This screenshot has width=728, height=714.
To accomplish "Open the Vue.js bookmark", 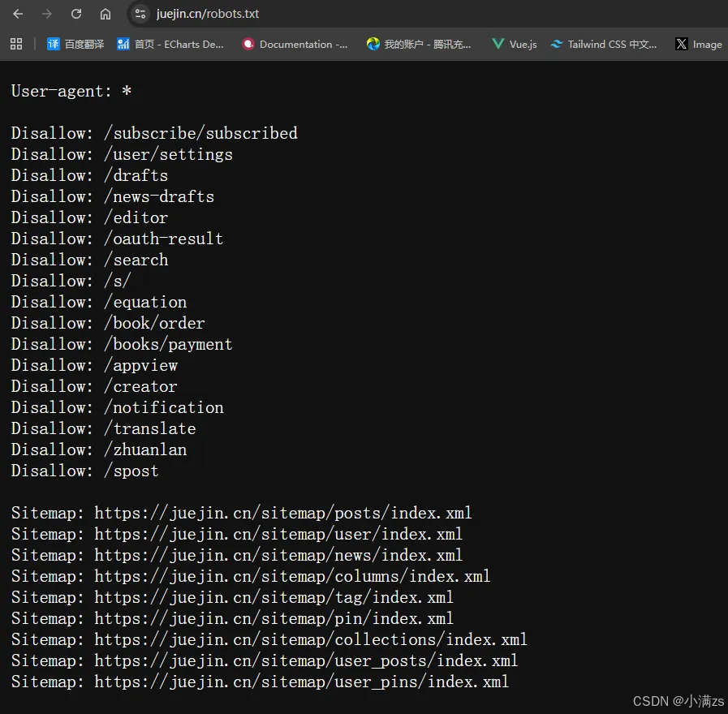I will [515, 44].
